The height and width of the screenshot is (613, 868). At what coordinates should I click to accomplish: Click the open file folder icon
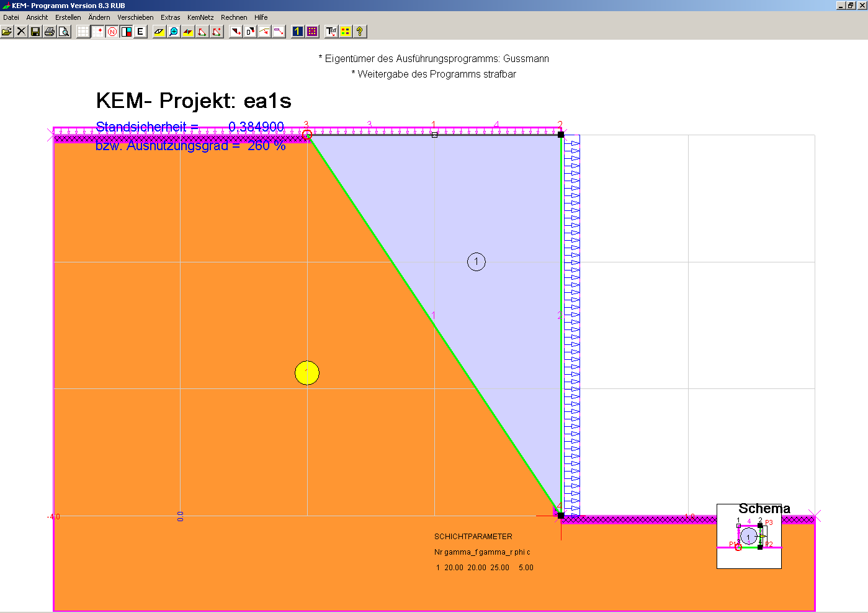7,31
